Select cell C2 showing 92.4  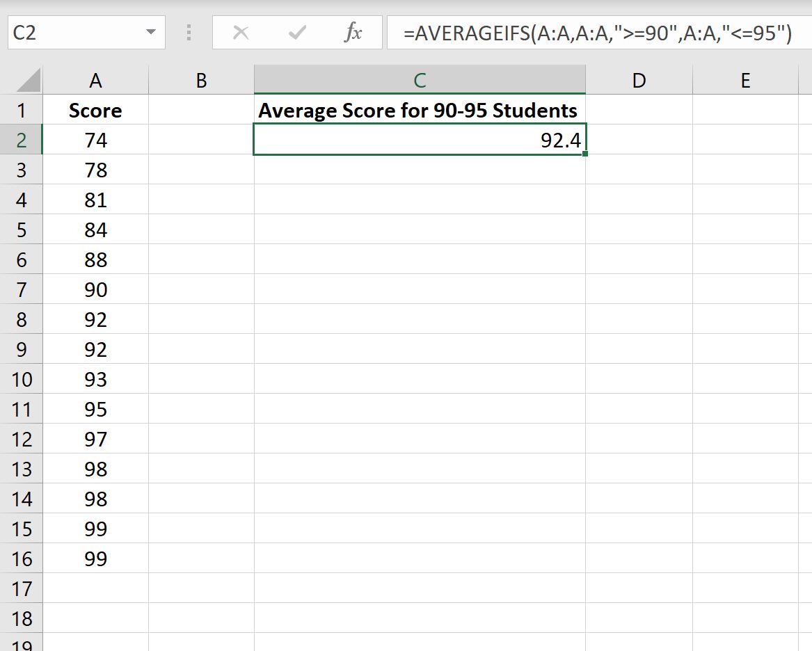click(420, 140)
